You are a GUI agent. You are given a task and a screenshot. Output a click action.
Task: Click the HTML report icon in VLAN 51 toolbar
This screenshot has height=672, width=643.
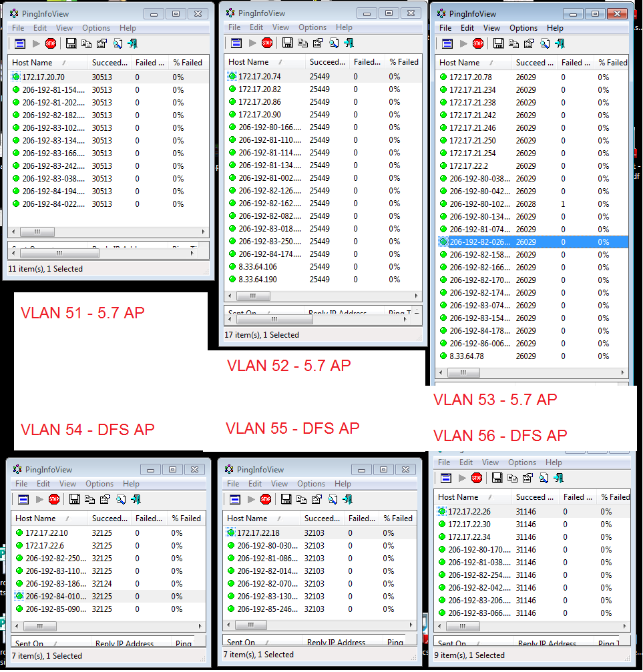click(x=19, y=43)
